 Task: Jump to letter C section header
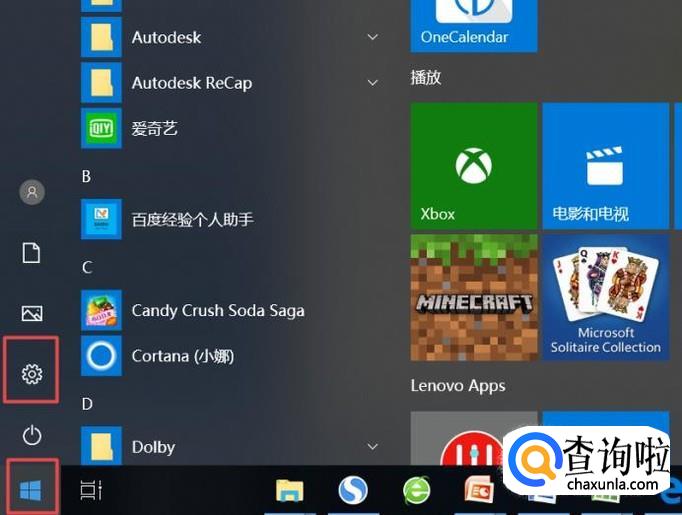click(87, 267)
